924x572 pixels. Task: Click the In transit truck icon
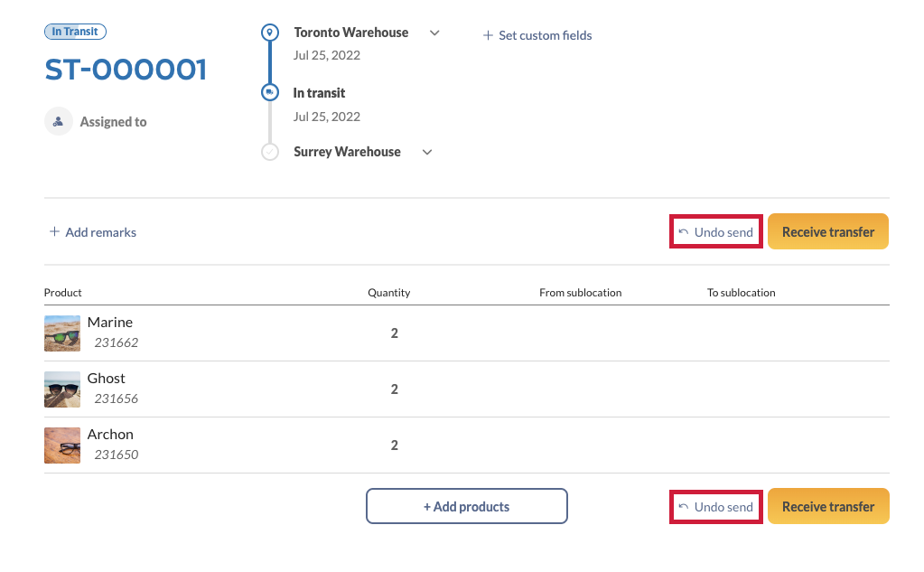point(269,92)
